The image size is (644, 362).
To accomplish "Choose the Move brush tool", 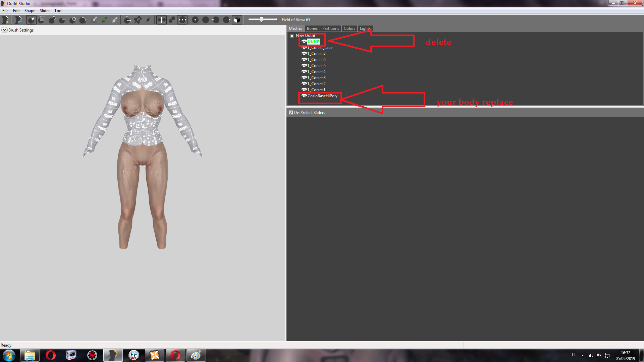I will tap(73, 20).
